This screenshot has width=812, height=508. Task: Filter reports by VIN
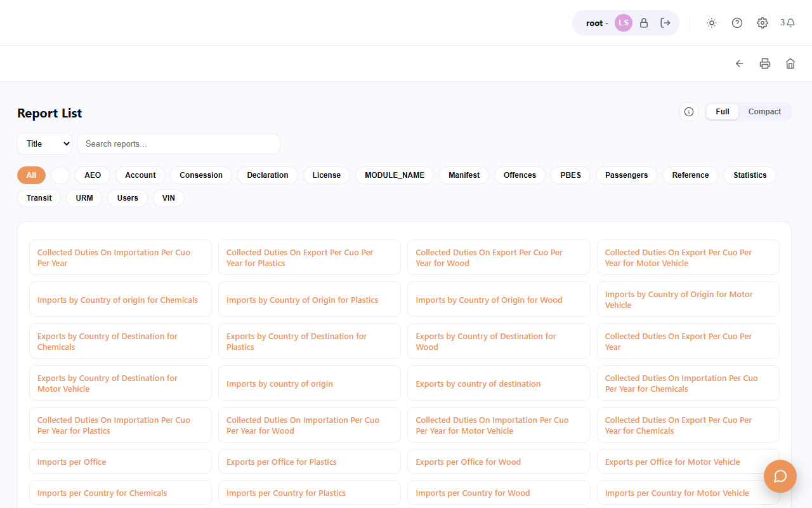(169, 198)
